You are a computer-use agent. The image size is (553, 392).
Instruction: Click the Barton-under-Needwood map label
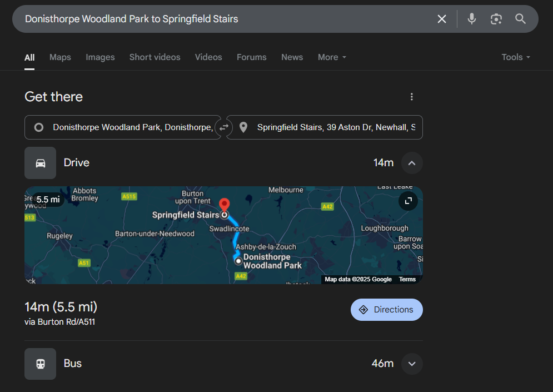pyautogui.click(x=155, y=234)
